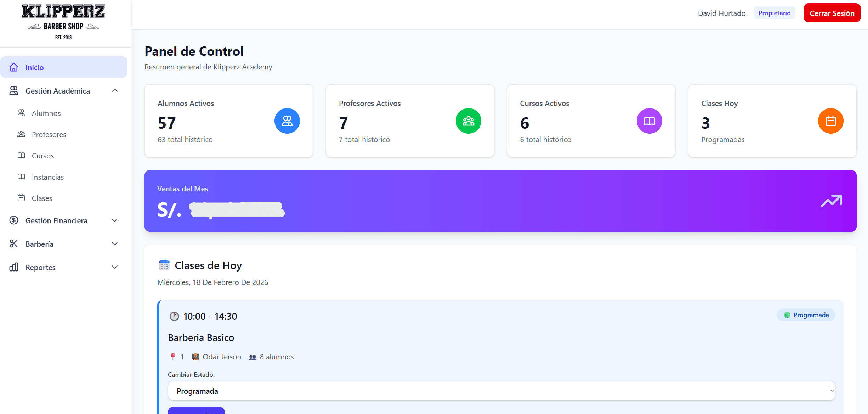Click the Gestión Financiera dollar icon

click(x=14, y=220)
